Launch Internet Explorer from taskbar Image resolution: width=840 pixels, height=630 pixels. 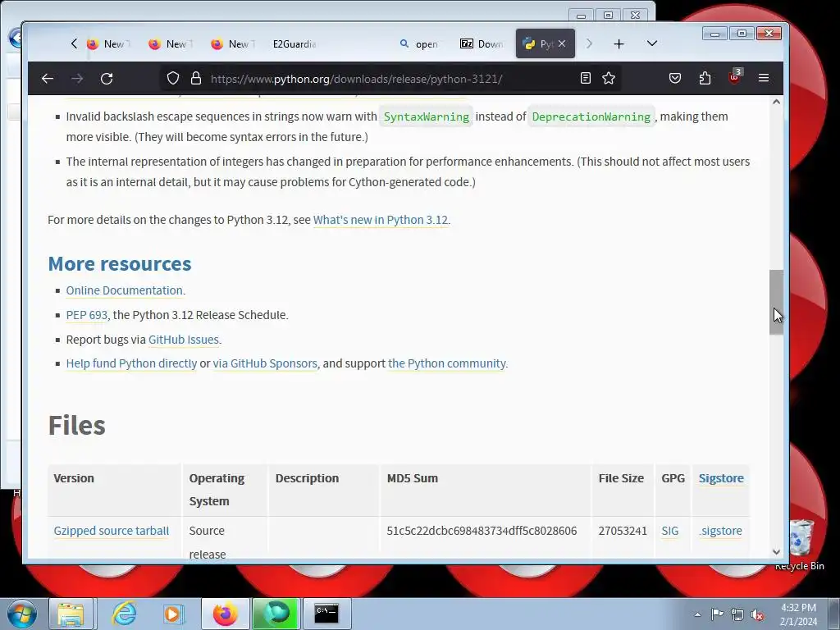point(124,614)
